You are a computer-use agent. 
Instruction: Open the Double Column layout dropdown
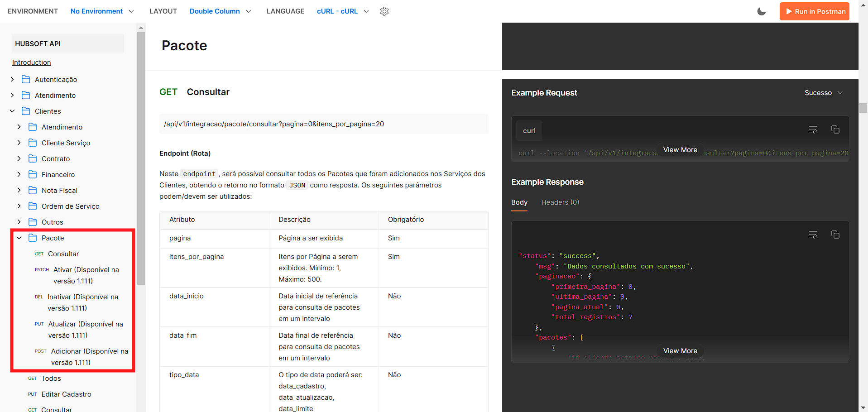tap(220, 11)
